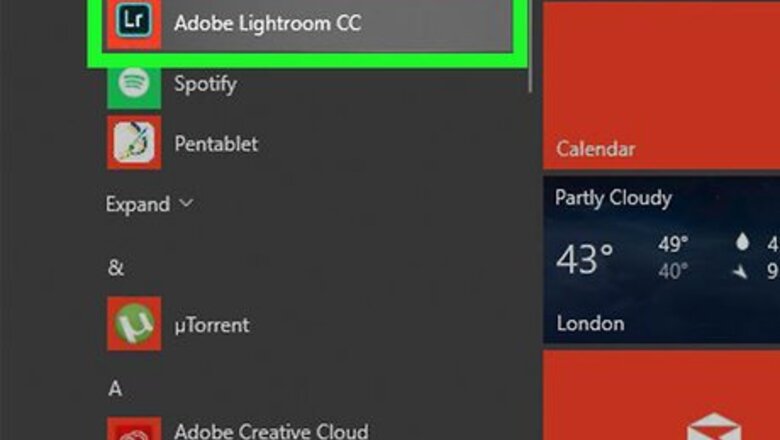Click the chevron next to Expand

(x=185, y=203)
